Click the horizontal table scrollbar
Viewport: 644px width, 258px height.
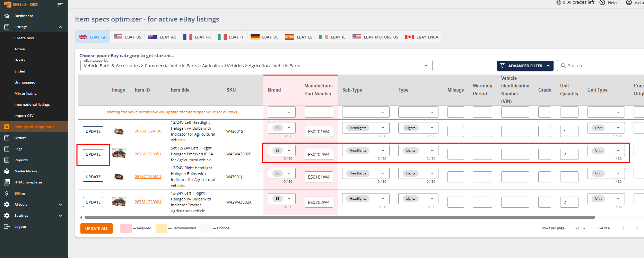[x=340, y=217]
